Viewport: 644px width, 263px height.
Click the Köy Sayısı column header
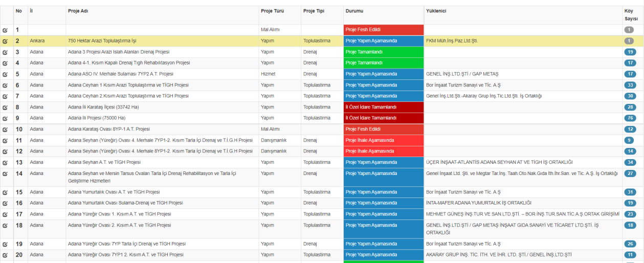(x=631, y=14)
